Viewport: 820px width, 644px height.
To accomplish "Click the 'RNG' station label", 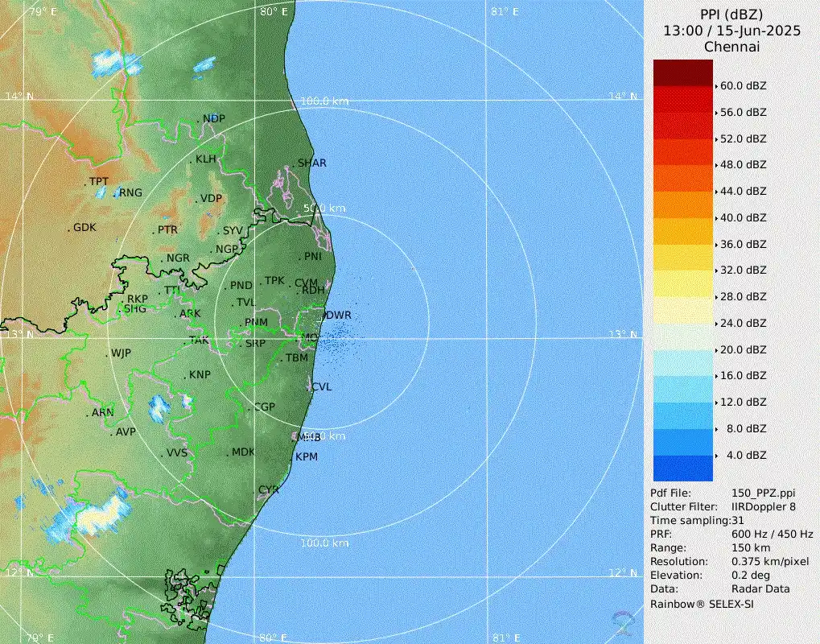I will [x=130, y=192].
